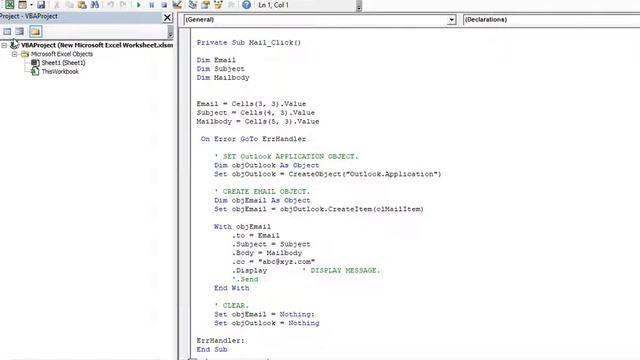The image size is (640, 360).
Task: Open the (Declarations) procedure dropdown
Action: pos(551,20)
